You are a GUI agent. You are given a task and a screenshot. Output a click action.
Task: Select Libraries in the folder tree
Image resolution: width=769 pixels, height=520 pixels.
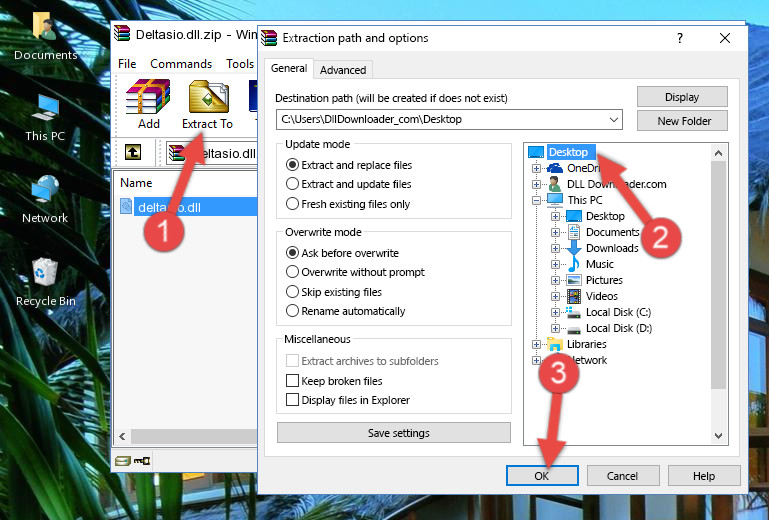point(587,344)
